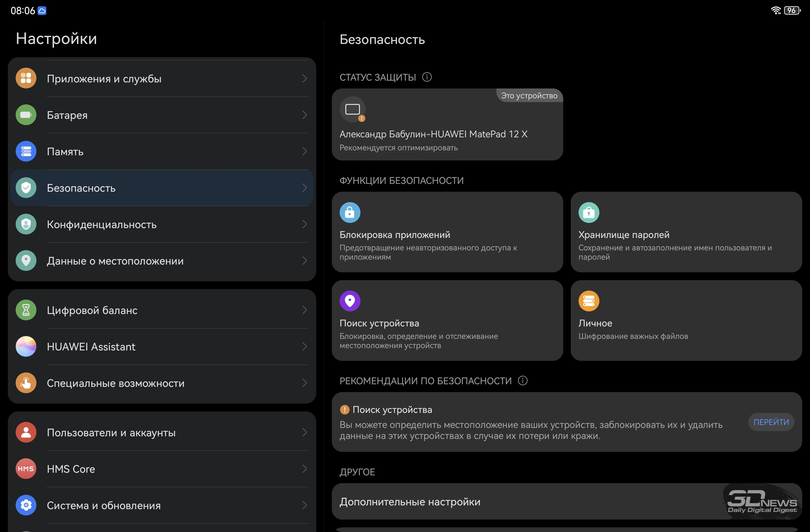Tap the green Батарея battery icon
This screenshot has height=532, width=810.
pos(26,115)
